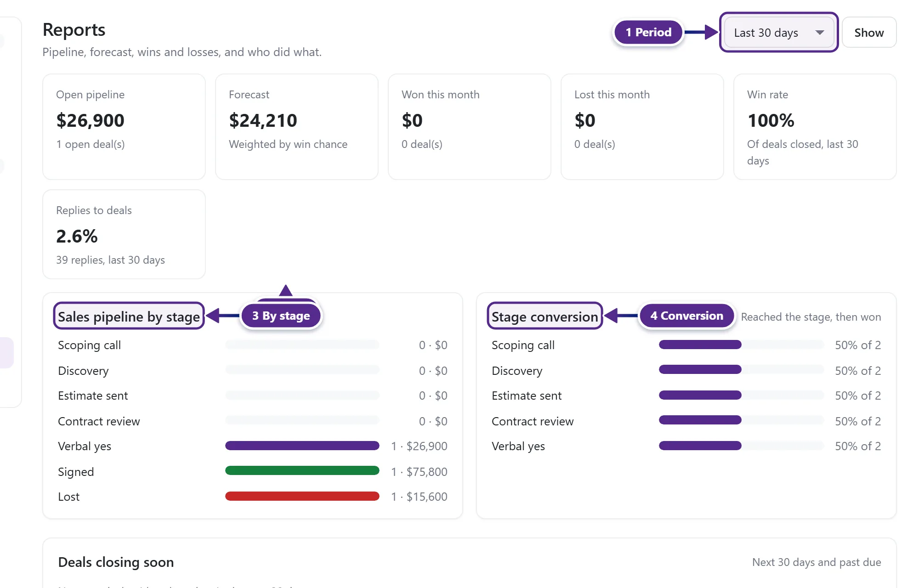
Task: Click the Estimate sent conversion bar
Action: click(742, 395)
